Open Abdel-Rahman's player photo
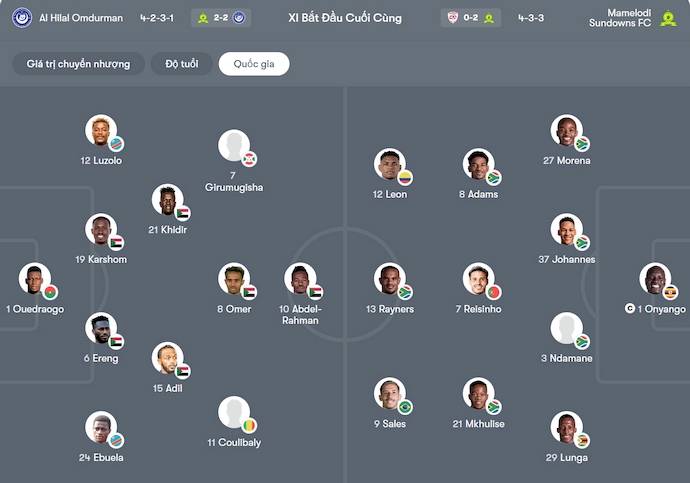Viewport: 690px width, 483px height. pos(299,279)
